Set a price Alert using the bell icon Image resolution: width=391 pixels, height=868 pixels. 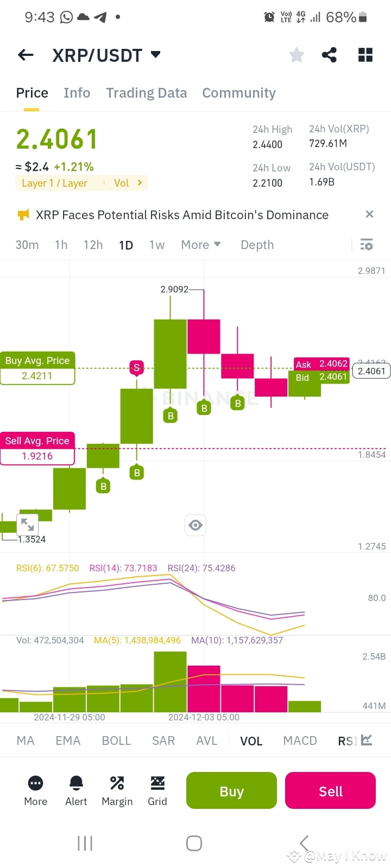click(x=76, y=783)
